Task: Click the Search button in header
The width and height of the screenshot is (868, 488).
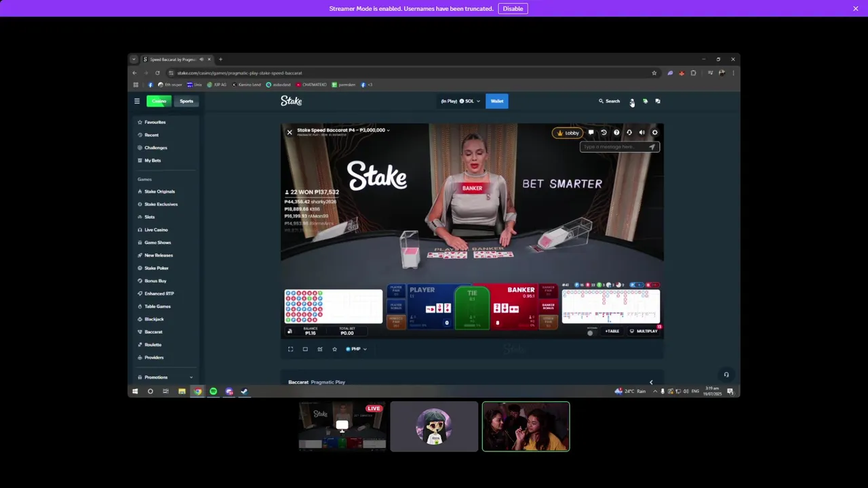Action: 609,101
